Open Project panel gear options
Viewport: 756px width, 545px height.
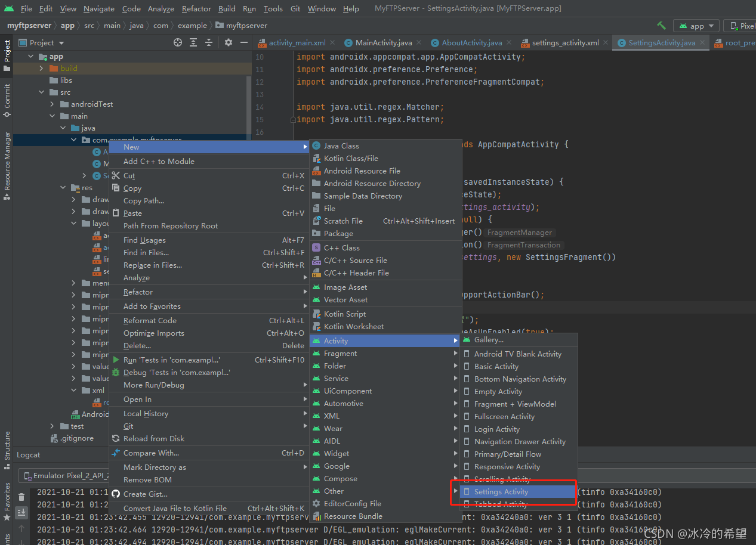coord(229,42)
